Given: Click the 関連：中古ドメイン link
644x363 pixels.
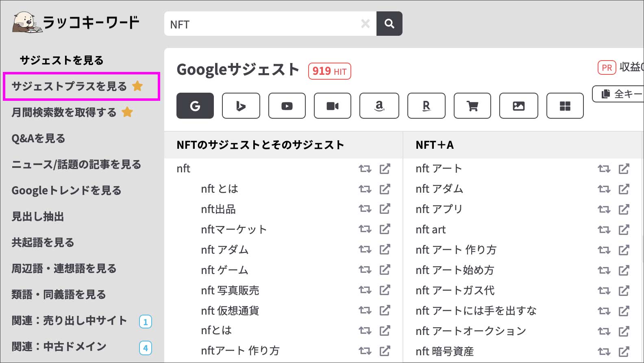Looking at the screenshot, I should 59,346.
